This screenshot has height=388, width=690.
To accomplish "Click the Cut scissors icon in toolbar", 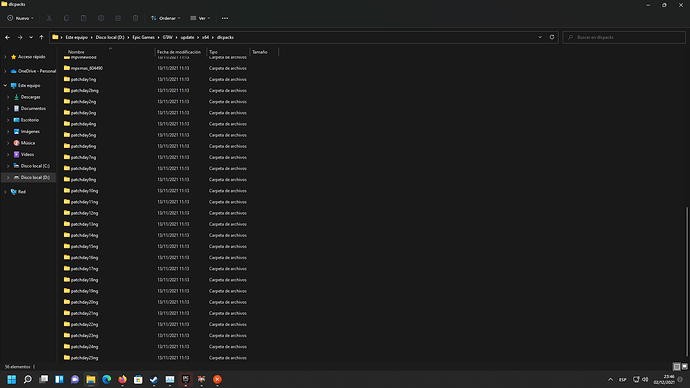I will click(49, 18).
